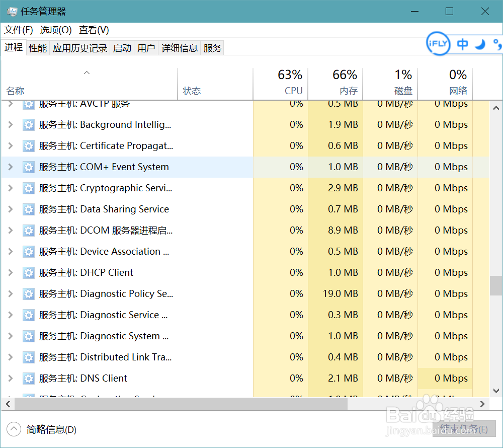The height and width of the screenshot is (448, 503).
Task: Switch to the 性能 tab
Action: click(38, 47)
